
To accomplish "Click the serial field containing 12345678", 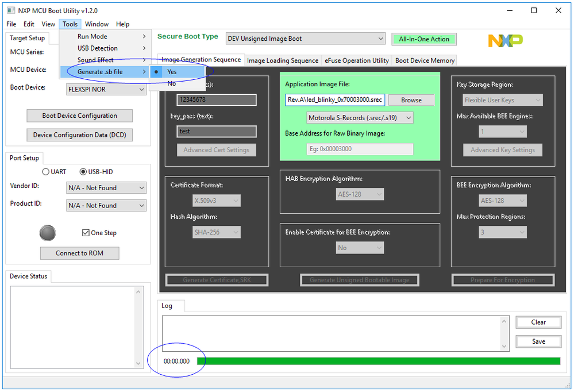I will [217, 99].
